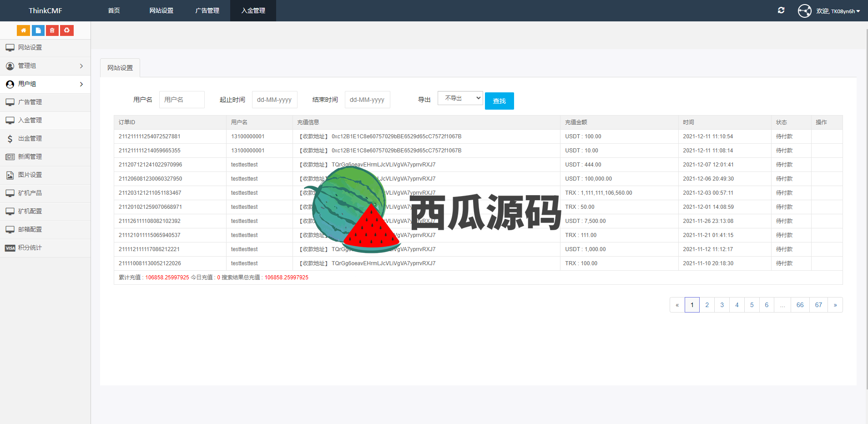Click the user icon beside 管理组
Viewport: 868px width, 424px height.
click(10, 66)
